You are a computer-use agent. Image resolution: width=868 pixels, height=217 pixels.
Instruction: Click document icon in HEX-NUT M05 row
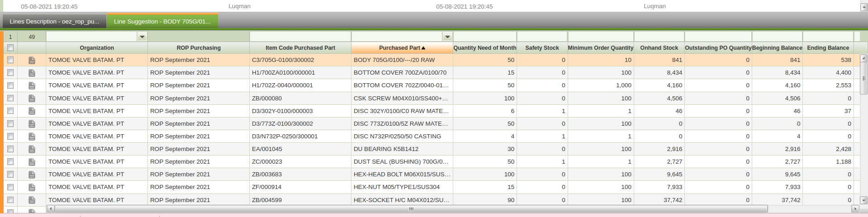(32, 187)
